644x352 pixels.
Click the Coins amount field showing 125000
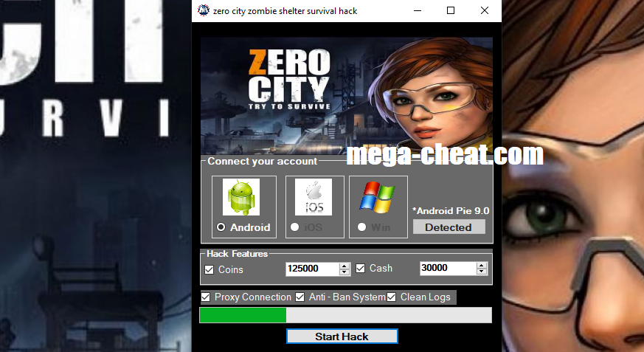tap(313, 269)
